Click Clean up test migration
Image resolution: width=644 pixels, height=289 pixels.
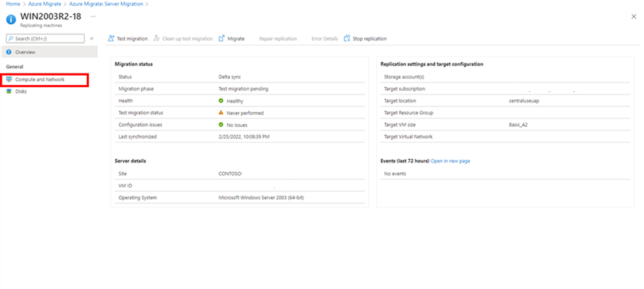(x=183, y=39)
